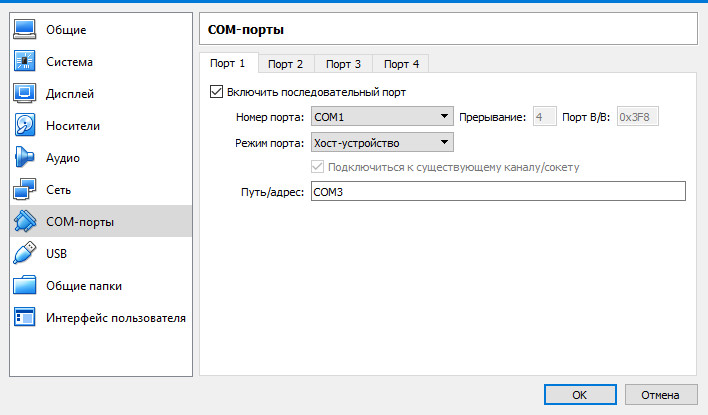708x415 pixels.
Task: Click the Общие папки folder icon
Action: (x=26, y=286)
